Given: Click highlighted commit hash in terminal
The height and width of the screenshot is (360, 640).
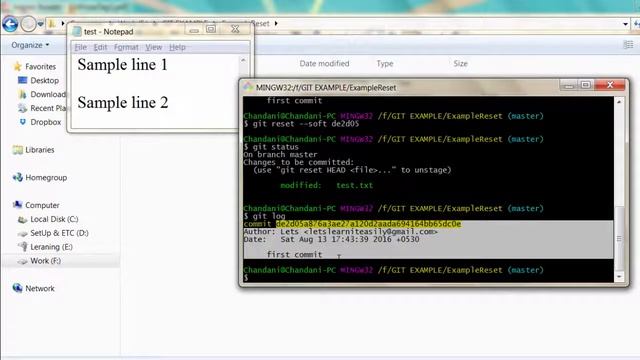Looking at the screenshot, I should [x=369, y=224].
